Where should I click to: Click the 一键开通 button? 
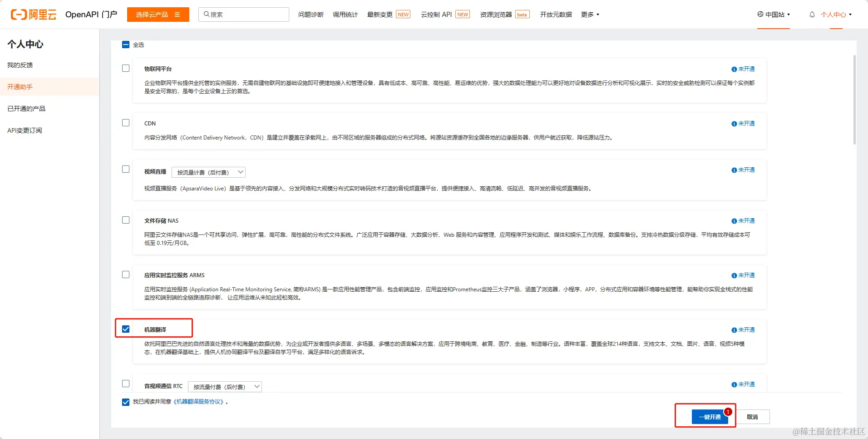(x=710, y=417)
